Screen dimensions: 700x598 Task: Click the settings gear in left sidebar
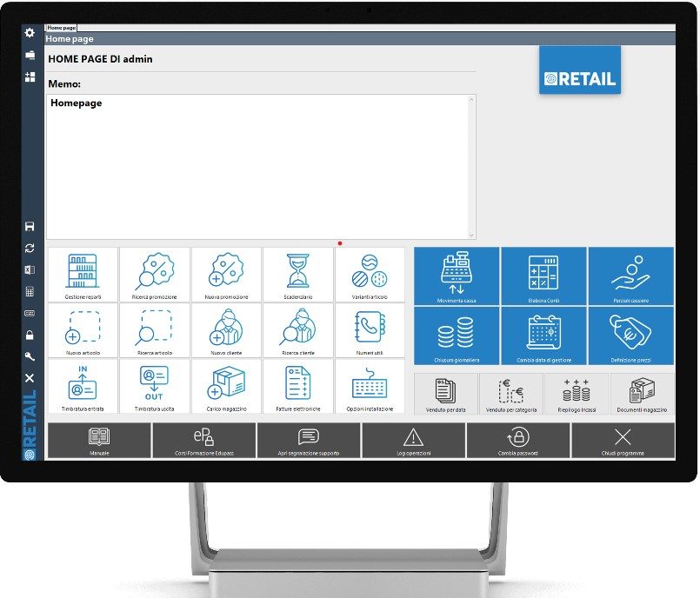[x=30, y=32]
